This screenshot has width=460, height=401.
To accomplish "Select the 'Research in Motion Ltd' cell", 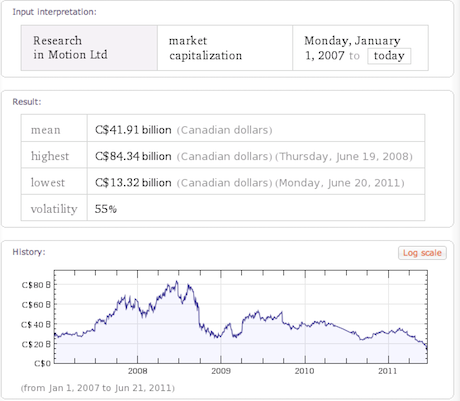I will coord(89,48).
